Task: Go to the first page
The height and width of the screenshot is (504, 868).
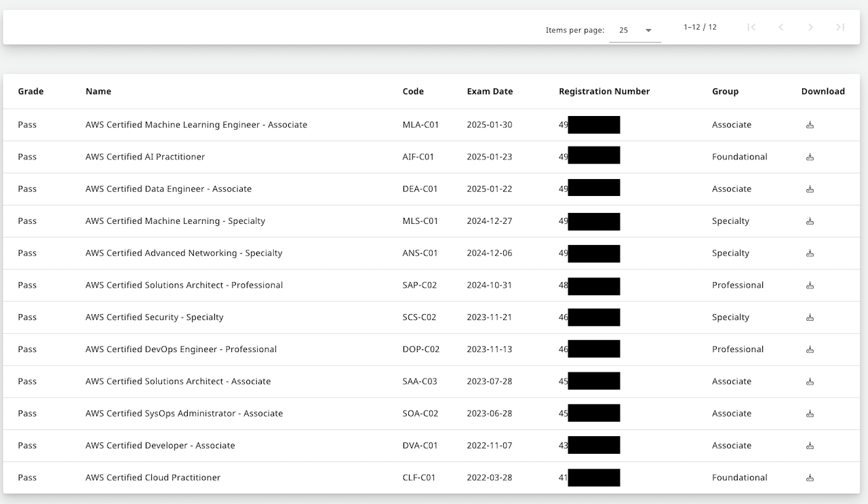Action: coord(751,27)
